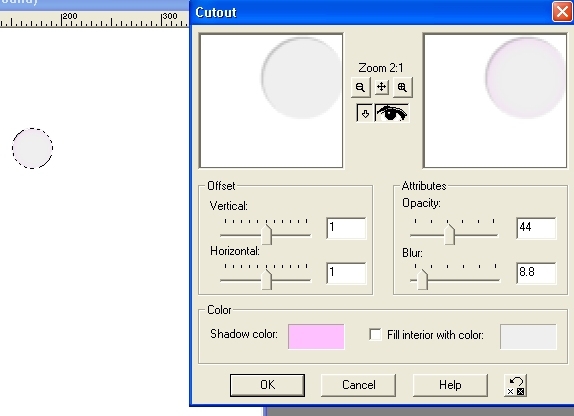Open the Shadow color pink swatch
The image size is (574, 416).
pos(316,336)
